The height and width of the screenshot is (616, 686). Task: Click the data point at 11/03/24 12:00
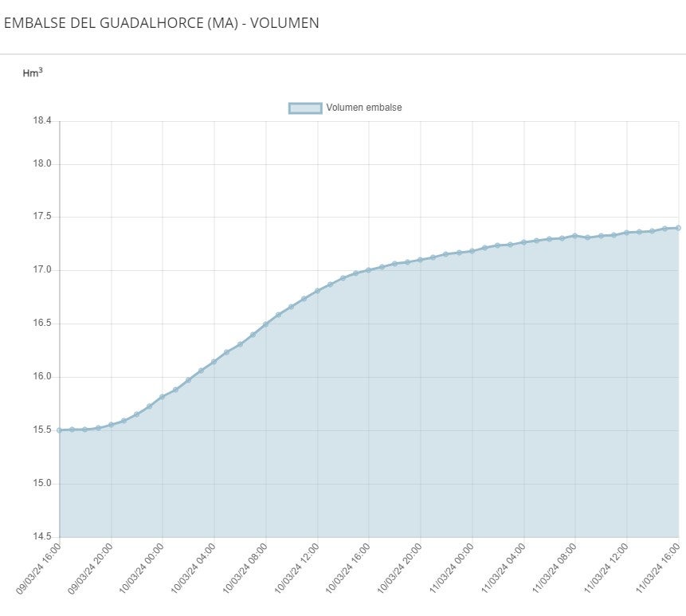(626, 233)
